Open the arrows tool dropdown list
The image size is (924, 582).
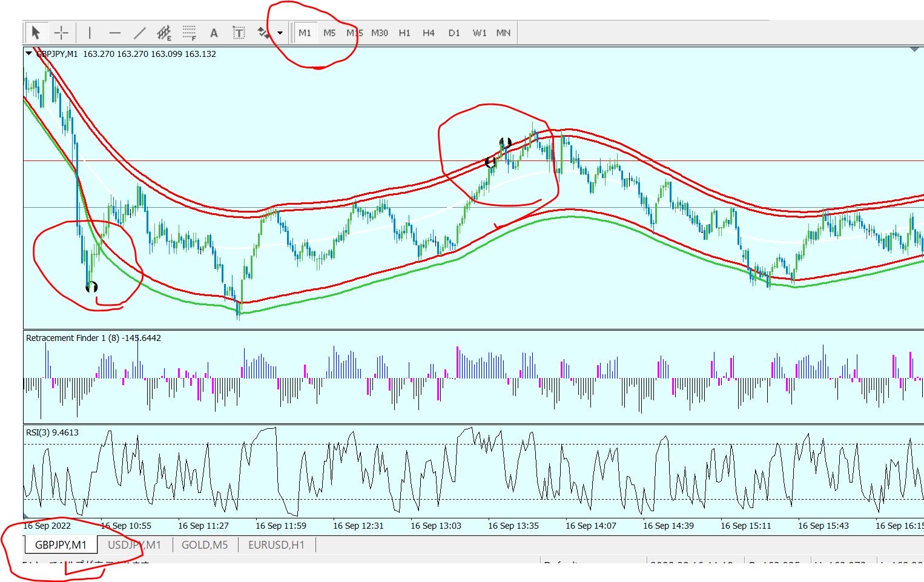(x=280, y=33)
